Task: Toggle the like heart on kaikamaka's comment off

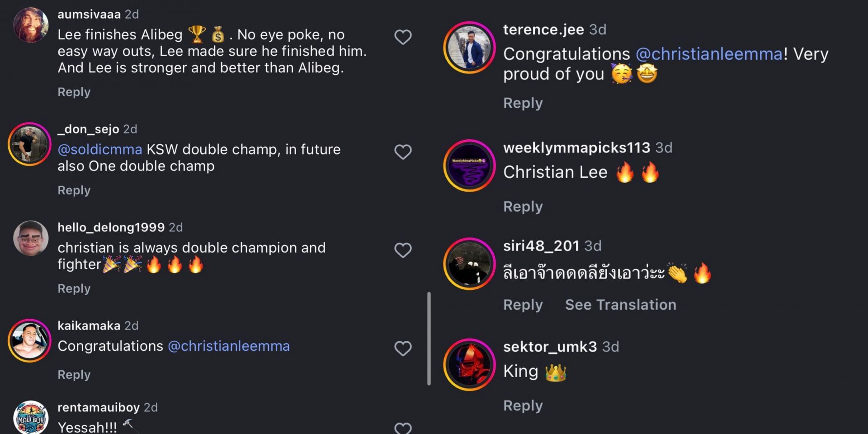Action: (403, 348)
